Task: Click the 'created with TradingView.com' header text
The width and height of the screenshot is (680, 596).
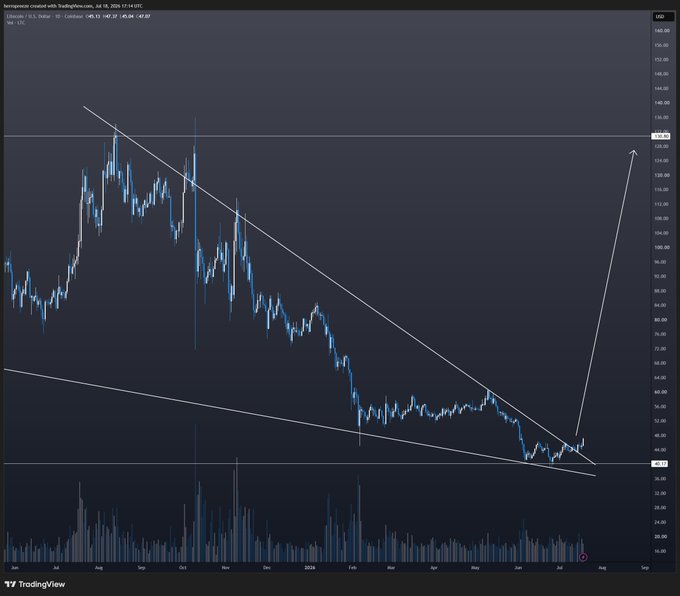Action: pyautogui.click(x=60, y=6)
